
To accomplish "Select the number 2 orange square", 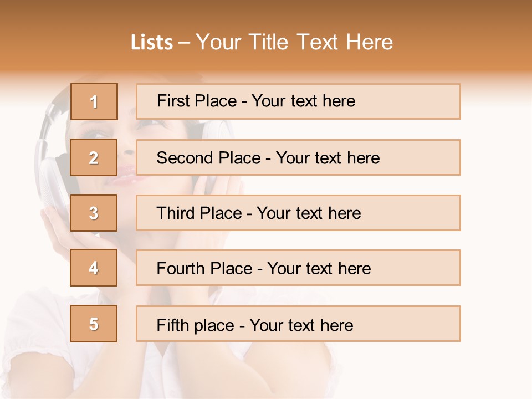I will pyautogui.click(x=94, y=157).
